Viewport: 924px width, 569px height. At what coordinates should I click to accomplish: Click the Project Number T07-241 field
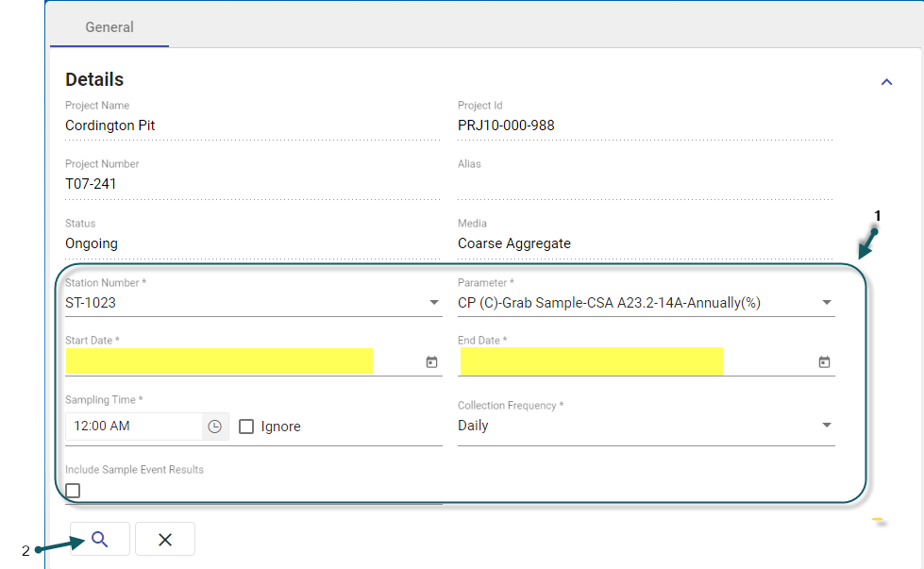(x=91, y=184)
